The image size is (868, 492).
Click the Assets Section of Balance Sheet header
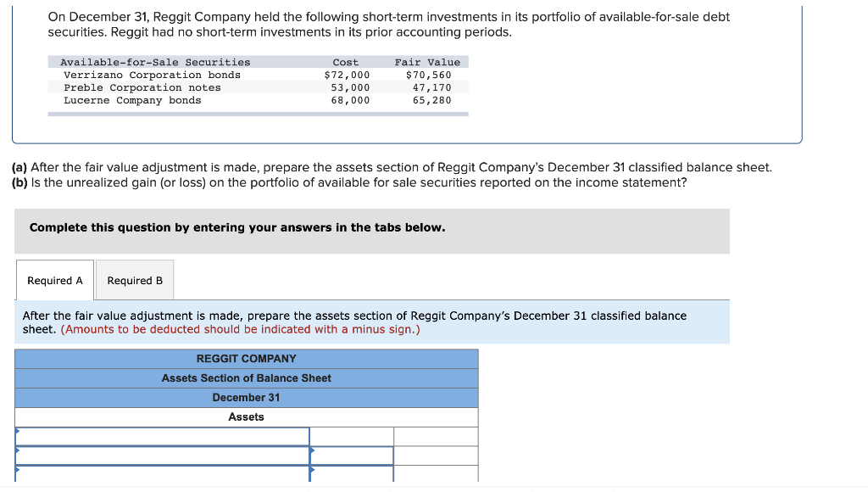click(x=246, y=378)
